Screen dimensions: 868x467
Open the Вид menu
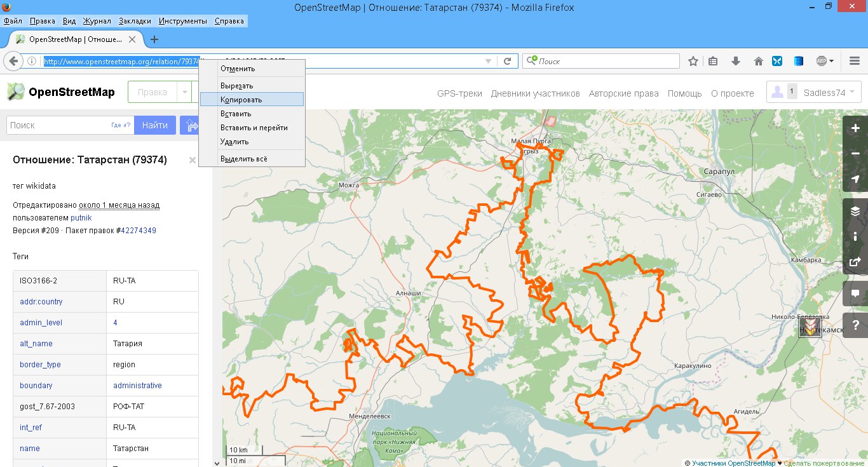(x=69, y=21)
